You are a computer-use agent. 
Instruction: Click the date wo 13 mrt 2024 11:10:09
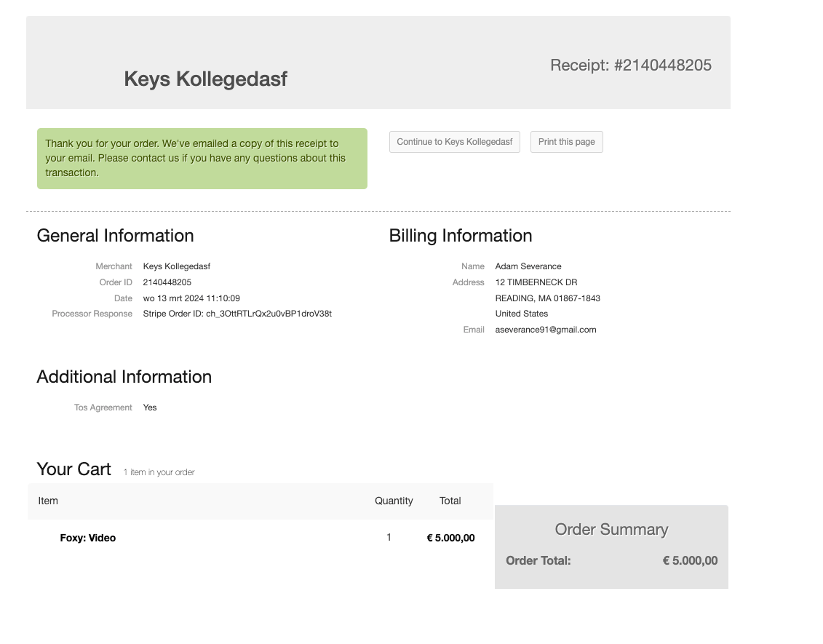pyautogui.click(x=191, y=298)
